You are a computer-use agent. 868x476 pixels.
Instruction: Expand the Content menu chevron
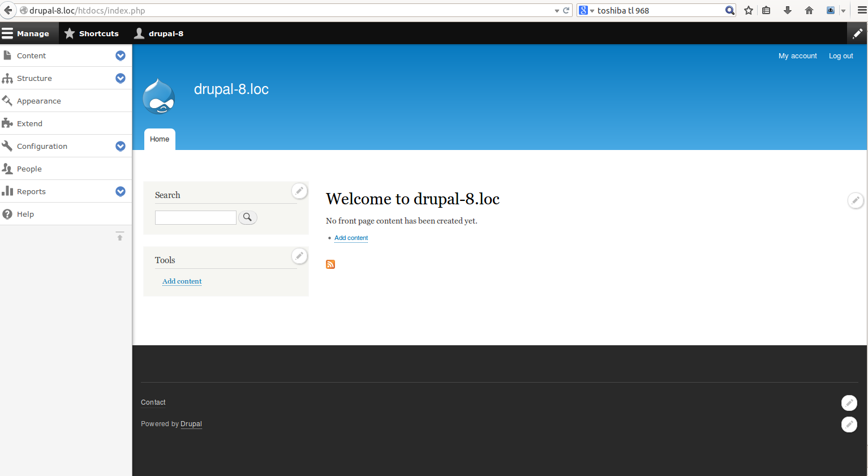click(x=120, y=55)
